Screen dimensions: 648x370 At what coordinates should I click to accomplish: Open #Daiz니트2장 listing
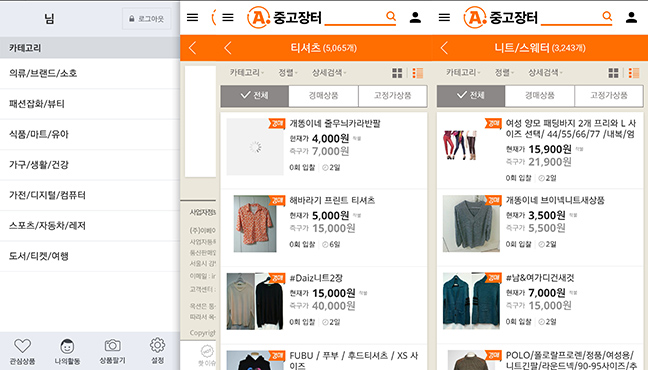point(324,305)
